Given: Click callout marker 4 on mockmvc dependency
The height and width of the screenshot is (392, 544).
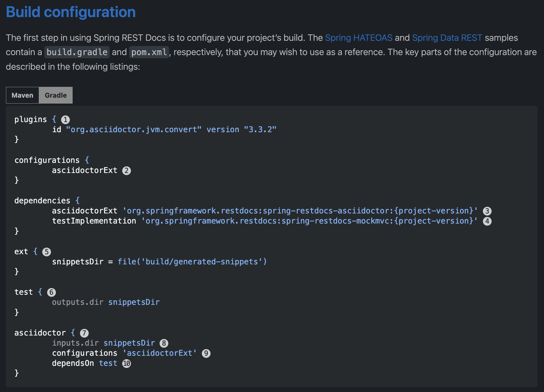Looking at the screenshot, I should [487, 221].
